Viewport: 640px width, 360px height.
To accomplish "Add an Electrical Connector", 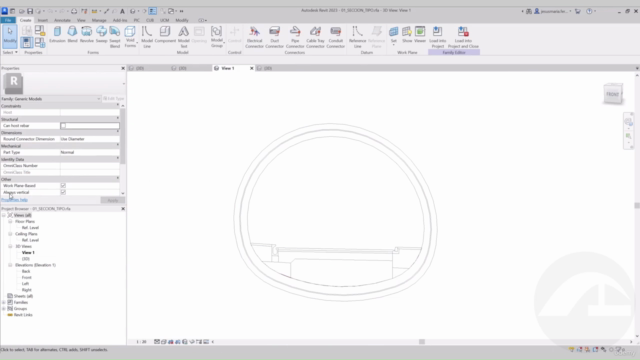I will [x=254, y=37].
